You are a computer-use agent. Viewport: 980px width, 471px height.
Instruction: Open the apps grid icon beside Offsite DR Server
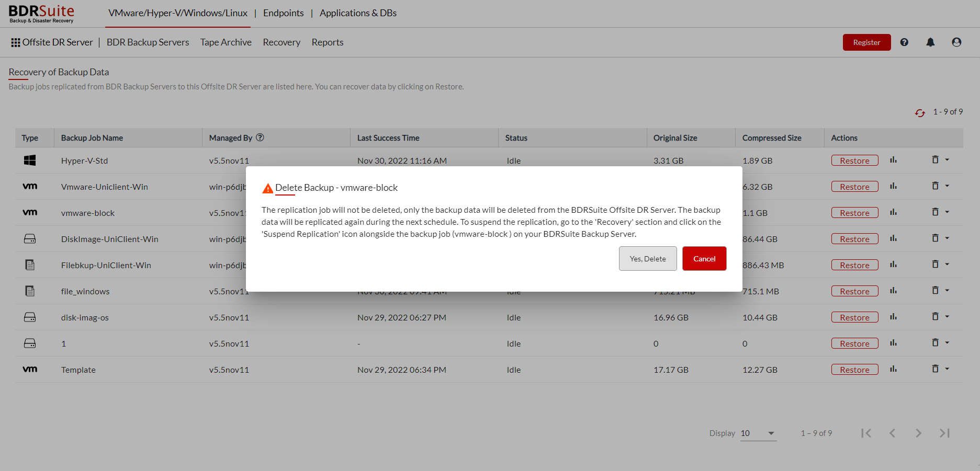[16, 42]
